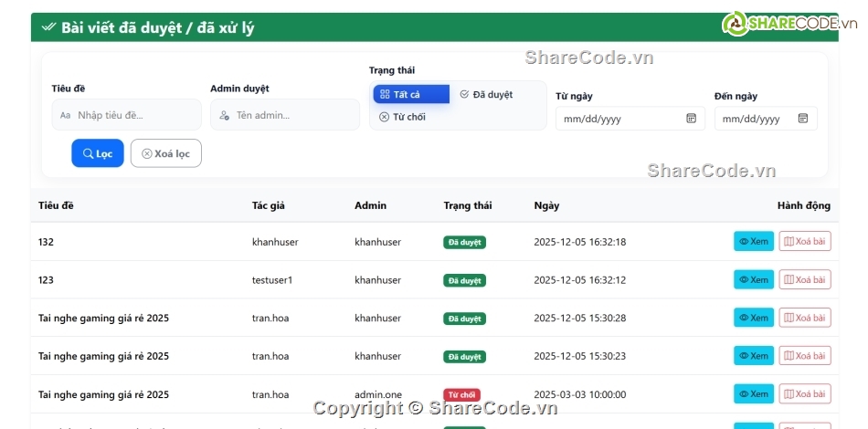The height and width of the screenshot is (429, 868).
Task: Delete the post titled 132
Action: (x=806, y=241)
